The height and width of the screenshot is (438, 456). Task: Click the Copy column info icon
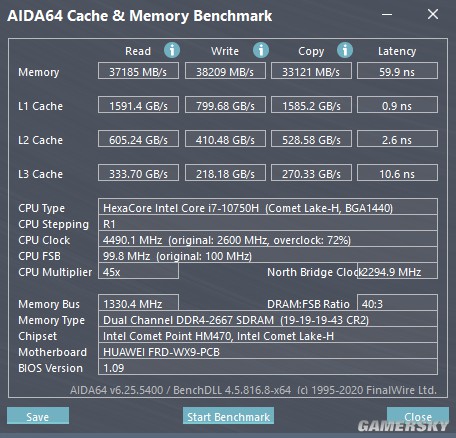pos(345,50)
